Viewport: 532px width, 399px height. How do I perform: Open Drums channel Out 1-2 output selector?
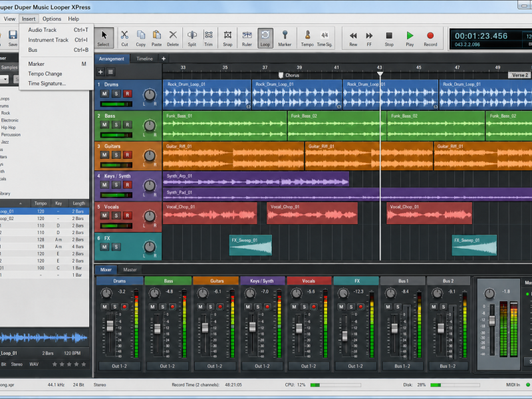coord(120,366)
